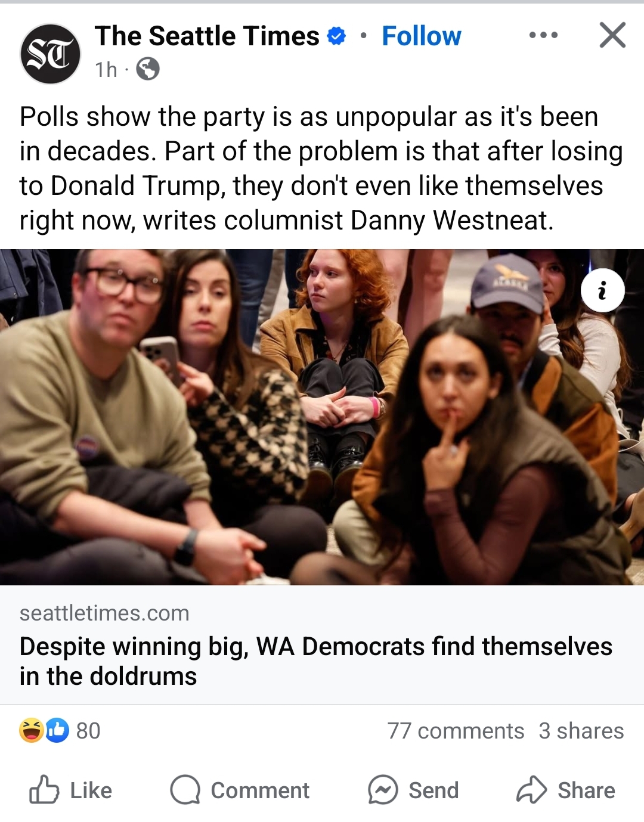Tap the info icon on the article image
The image size is (644, 822).
tap(602, 290)
